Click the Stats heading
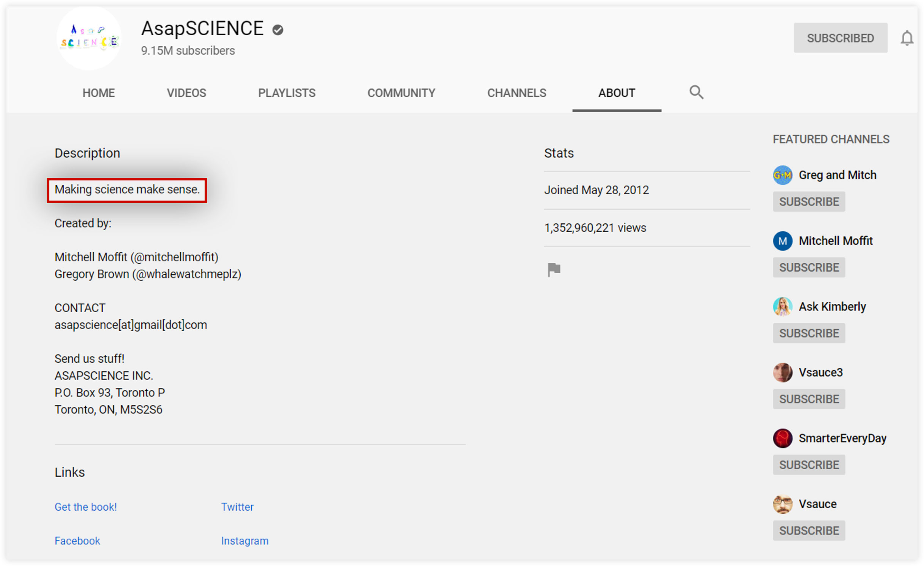Image resolution: width=924 pixels, height=566 pixels. (x=559, y=153)
